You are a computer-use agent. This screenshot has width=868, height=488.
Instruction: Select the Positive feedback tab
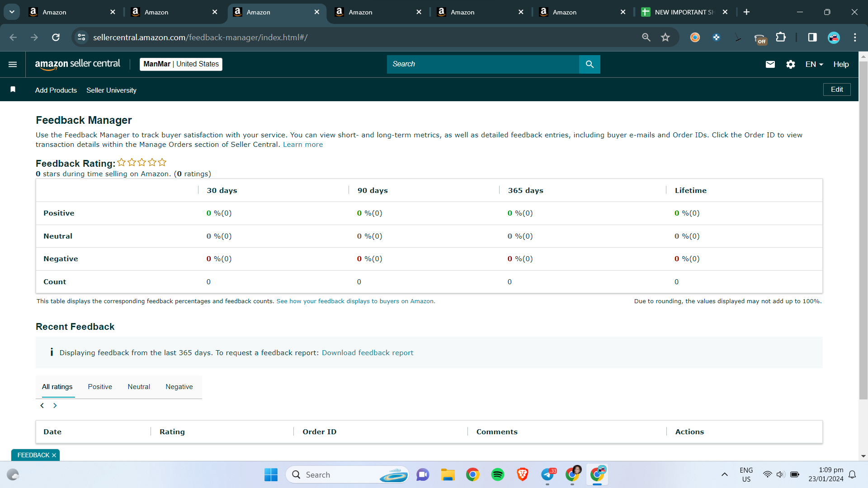pyautogui.click(x=100, y=387)
